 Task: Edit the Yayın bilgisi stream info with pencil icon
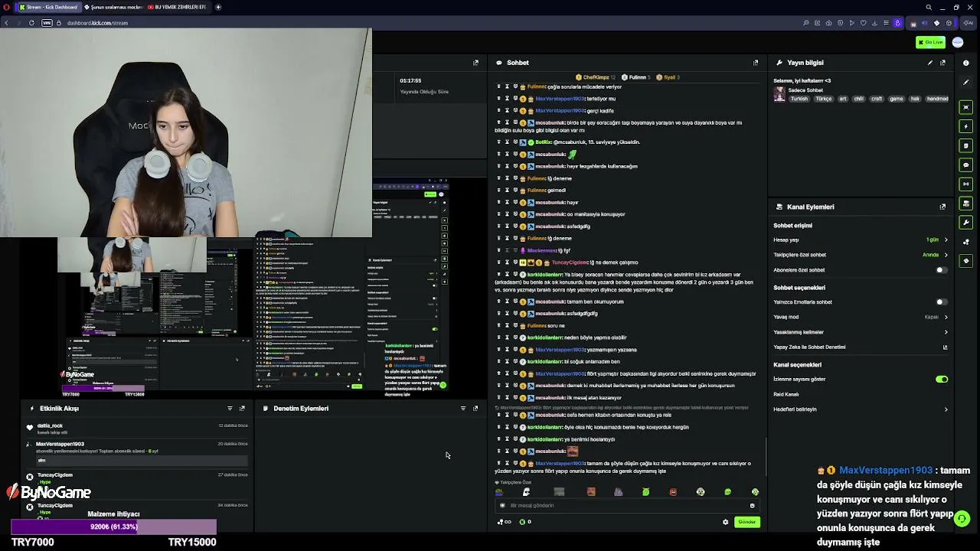click(930, 63)
